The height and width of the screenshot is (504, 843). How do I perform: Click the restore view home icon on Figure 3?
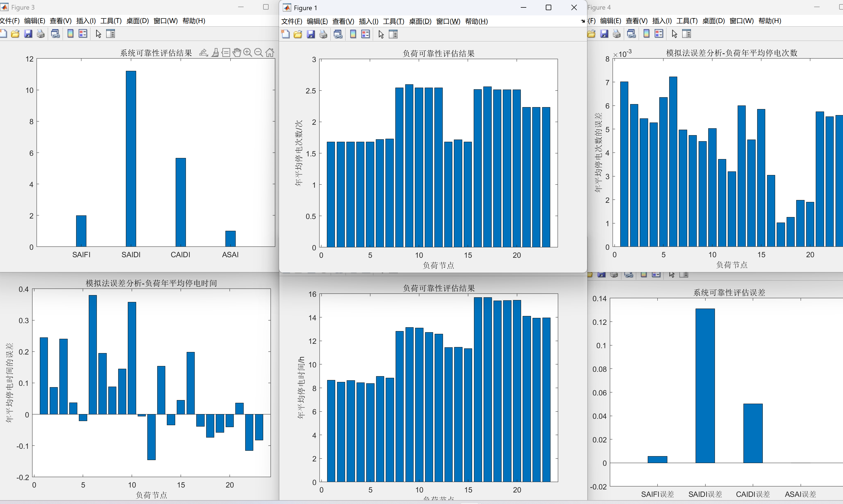(x=270, y=53)
